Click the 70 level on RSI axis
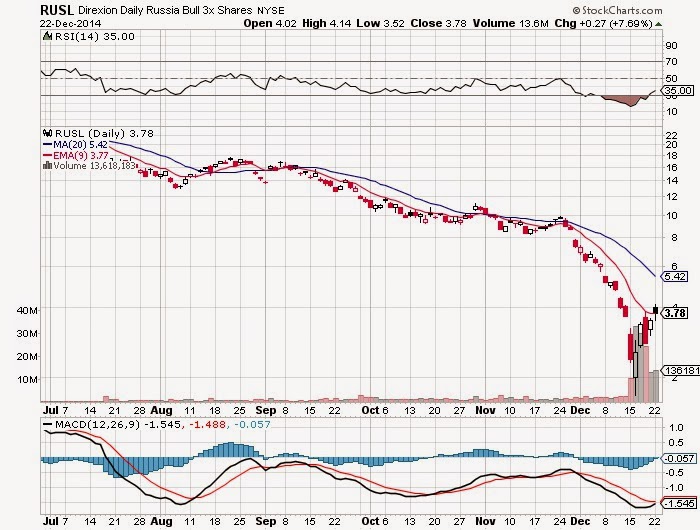700x530 pixels. tap(671, 62)
